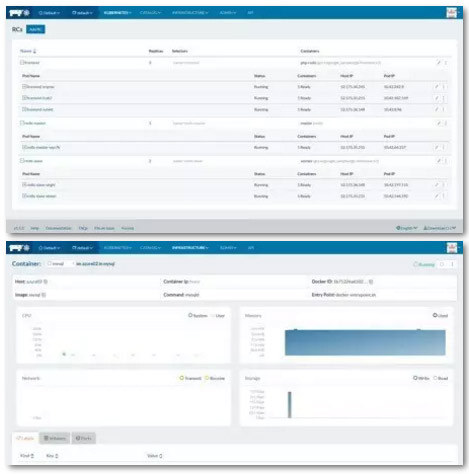Screen dimensions: 469x474
Task: Switch to the Volumes tab
Action: [55, 438]
